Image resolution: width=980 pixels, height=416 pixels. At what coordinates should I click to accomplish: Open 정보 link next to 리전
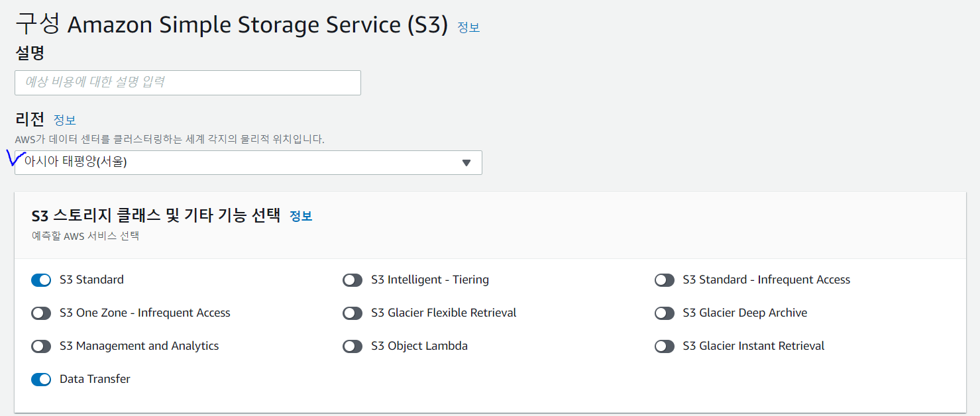click(x=65, y=120)
